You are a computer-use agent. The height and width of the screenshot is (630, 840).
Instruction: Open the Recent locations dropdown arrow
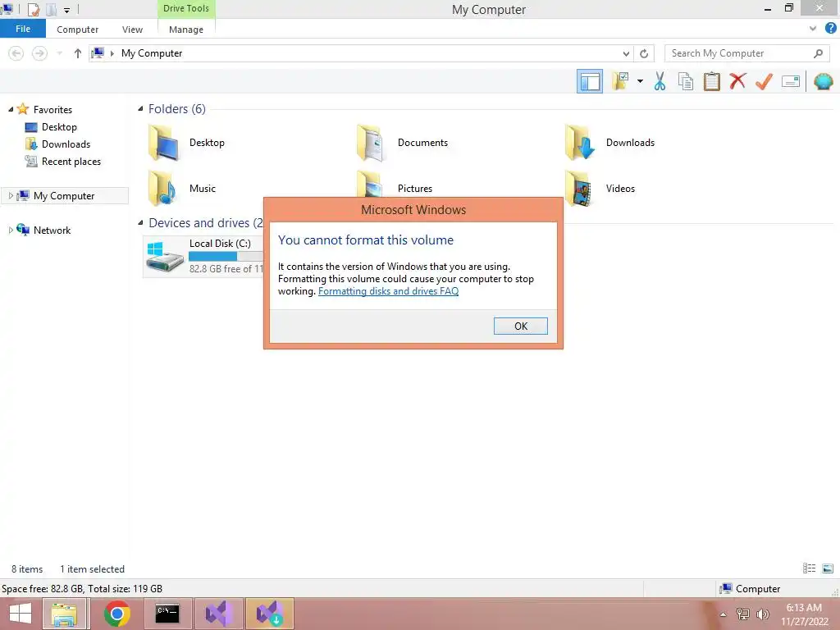[59, 53]
